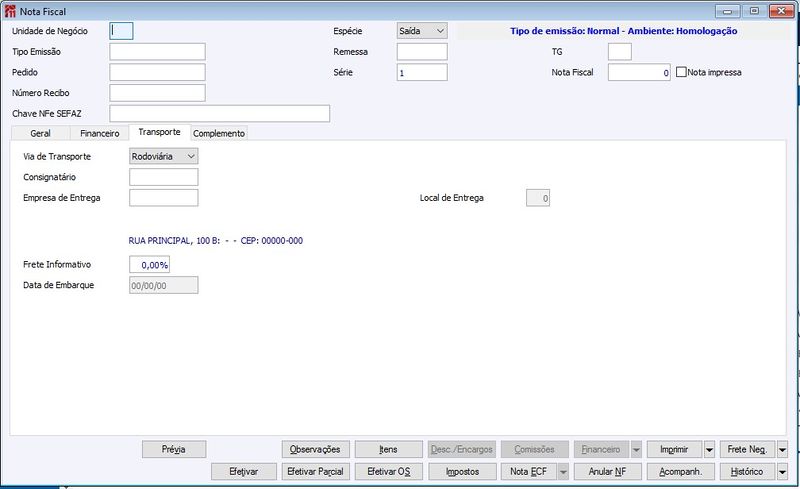The image size is (800, 489).
Task: Toggle the Nota impressa checkbox
Action: (x=681, y=72)
